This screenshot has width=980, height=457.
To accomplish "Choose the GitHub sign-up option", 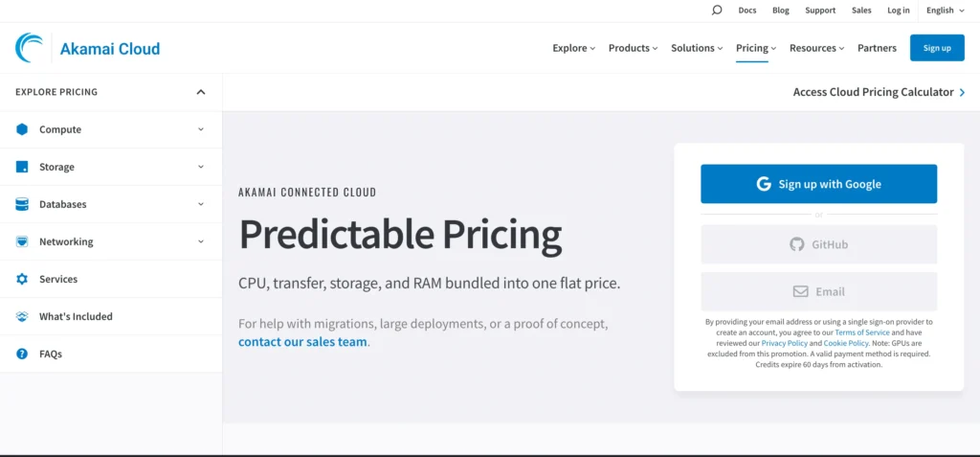I will (818, 244).
